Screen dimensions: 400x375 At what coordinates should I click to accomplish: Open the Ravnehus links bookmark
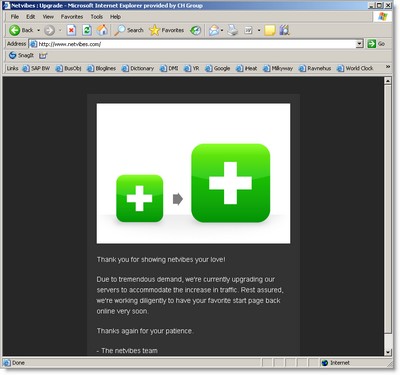[315, 68]
